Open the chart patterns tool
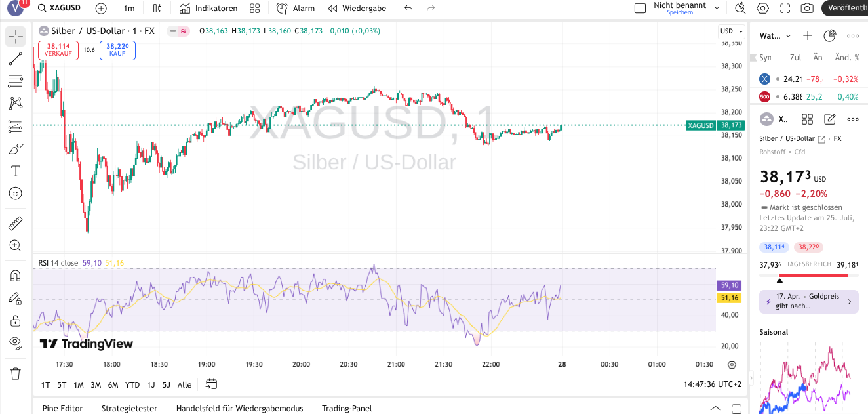Image resolution: width=868 pixels, height=414 pixels. [16, 104]
